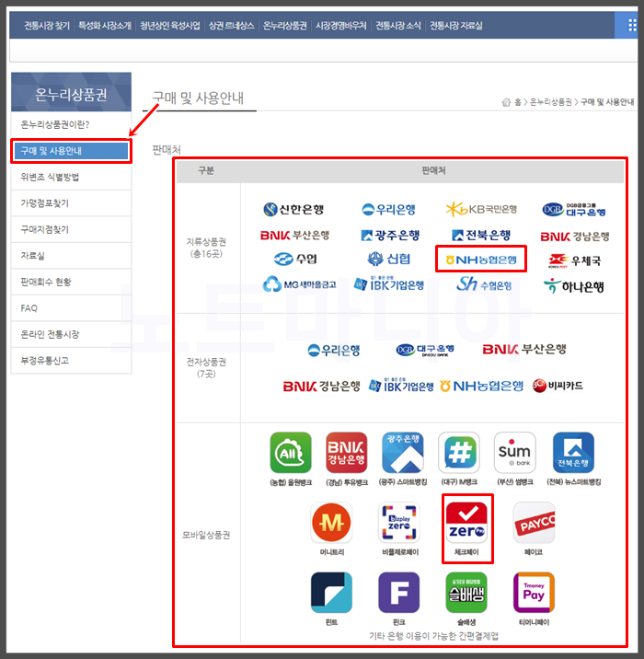
Task: Open the 전통시장 자료실 menu
Action: [x=455, y=26]
